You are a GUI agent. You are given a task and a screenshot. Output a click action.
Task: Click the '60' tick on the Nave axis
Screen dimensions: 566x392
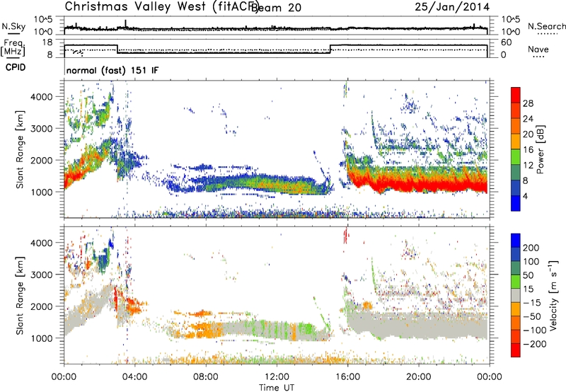(x=507, y=42)
